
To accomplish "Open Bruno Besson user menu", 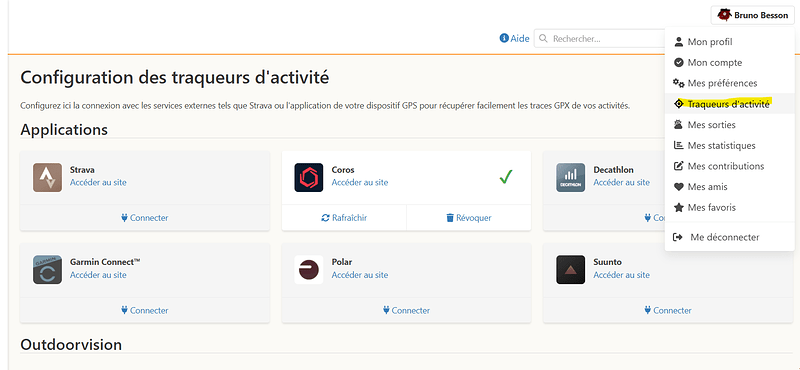I will (752, 15).
